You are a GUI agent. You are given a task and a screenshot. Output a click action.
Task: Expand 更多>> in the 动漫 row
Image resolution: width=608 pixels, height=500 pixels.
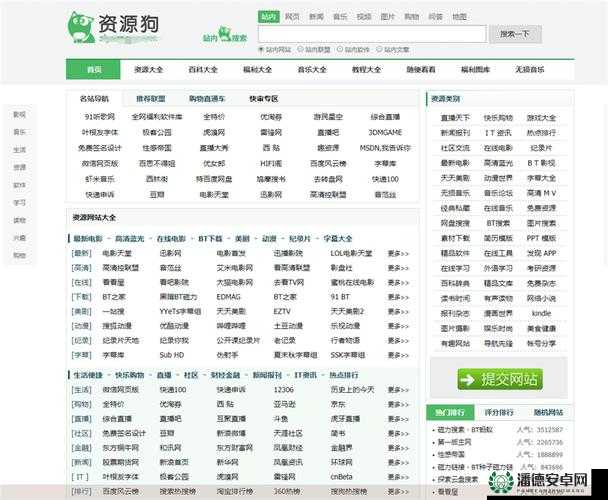coord(398,326)
